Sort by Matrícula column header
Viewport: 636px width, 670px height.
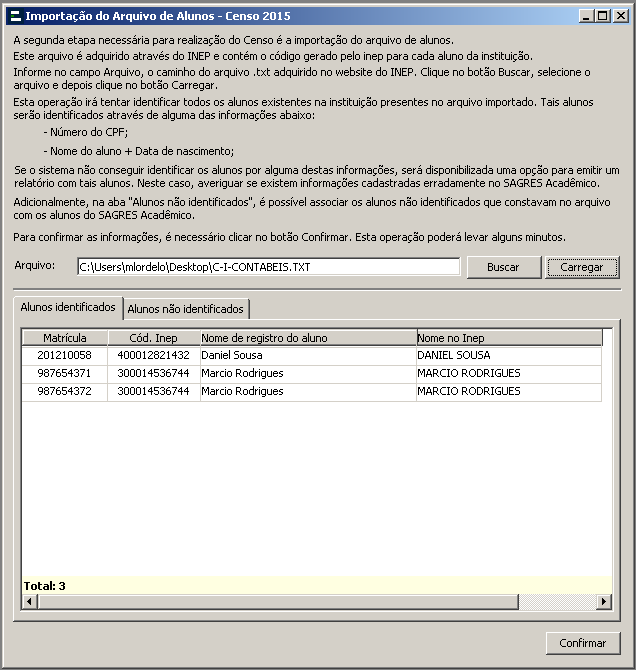tap(64, 338)
